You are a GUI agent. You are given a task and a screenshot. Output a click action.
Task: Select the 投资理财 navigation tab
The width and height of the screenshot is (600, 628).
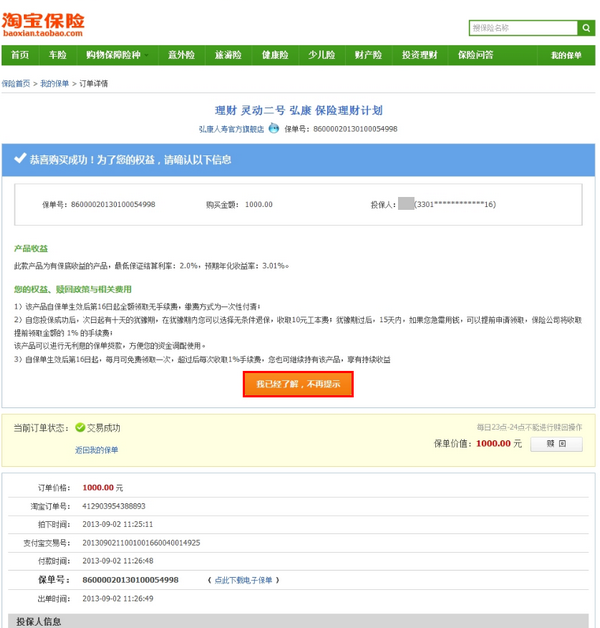(419, 55)
